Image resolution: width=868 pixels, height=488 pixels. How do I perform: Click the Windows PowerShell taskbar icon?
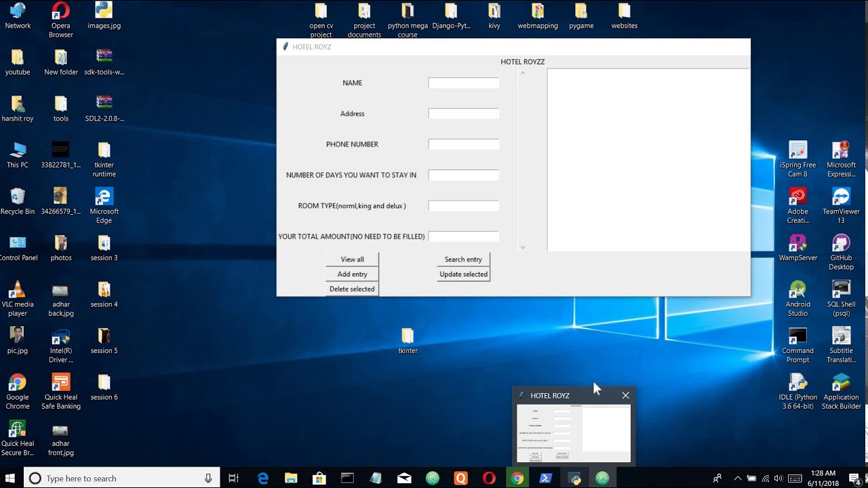546,479
